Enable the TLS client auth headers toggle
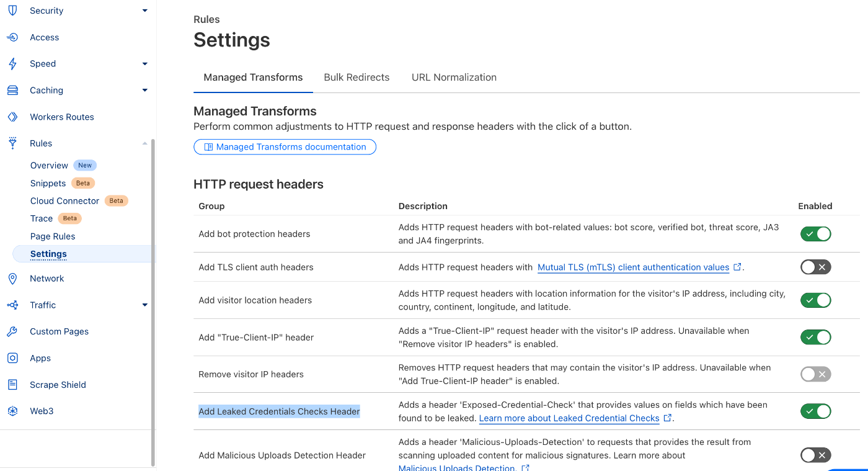 (815, 267)
